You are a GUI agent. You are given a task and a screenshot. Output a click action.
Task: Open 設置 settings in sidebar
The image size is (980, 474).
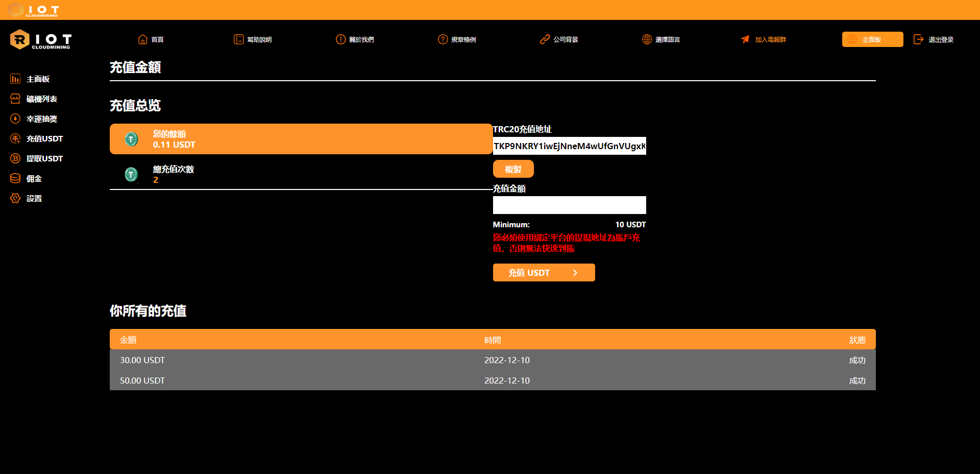tap(34, 199)
